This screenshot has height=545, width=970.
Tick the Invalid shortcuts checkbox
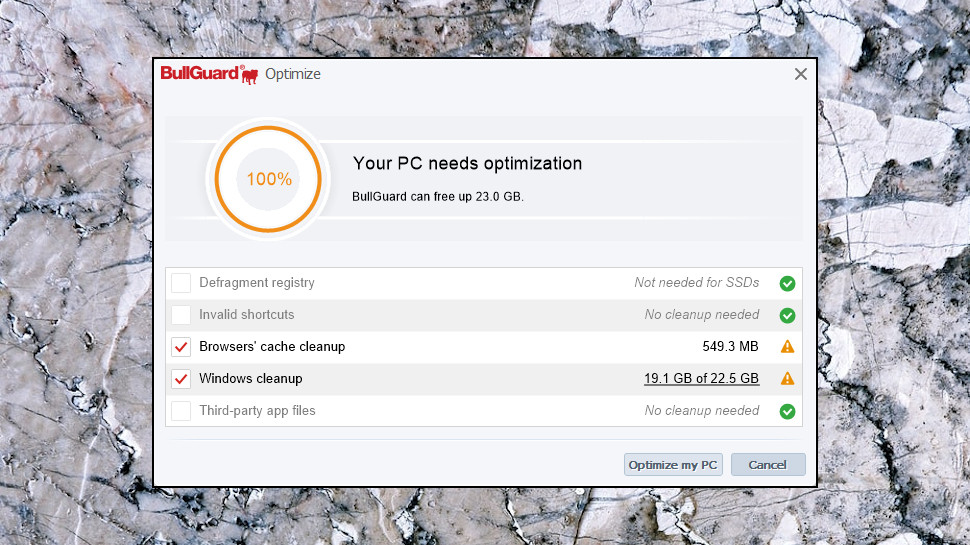[181, 315]
